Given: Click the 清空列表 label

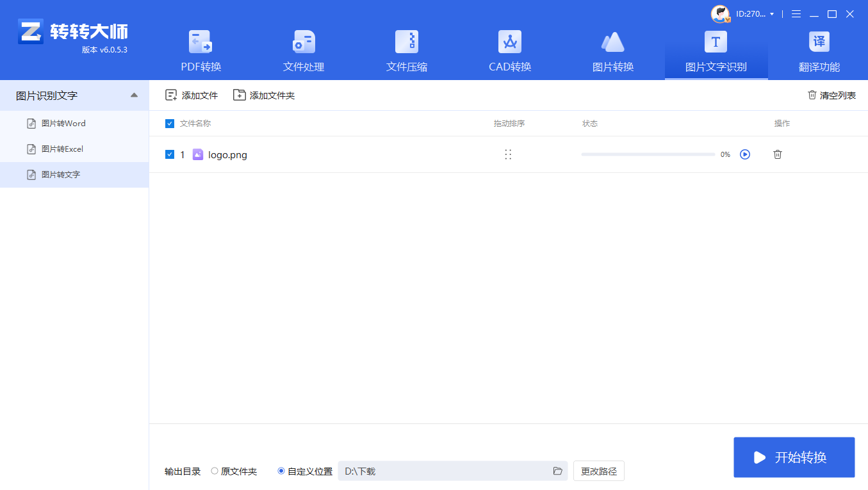Looking at the screenshot, I should (838, 95).
